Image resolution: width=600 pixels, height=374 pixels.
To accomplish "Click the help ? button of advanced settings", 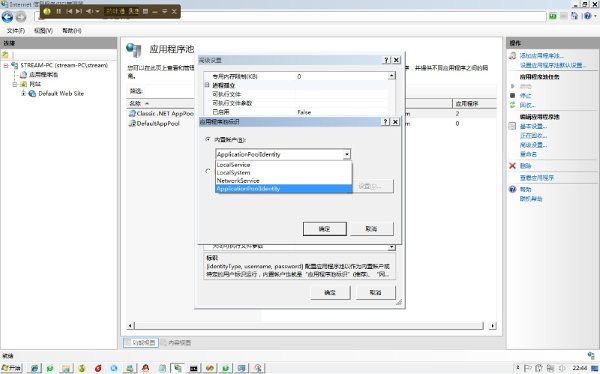I will click(x=386, y=60).
